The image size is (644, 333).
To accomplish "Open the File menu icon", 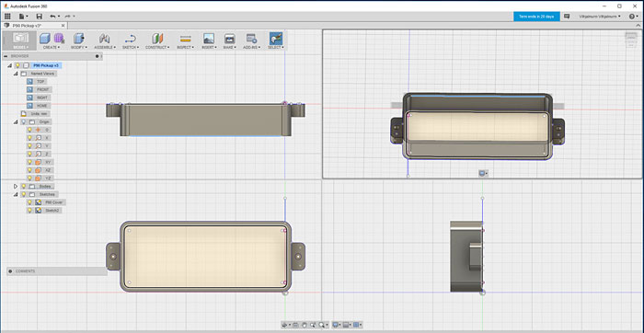I will [x=23, y=17].
